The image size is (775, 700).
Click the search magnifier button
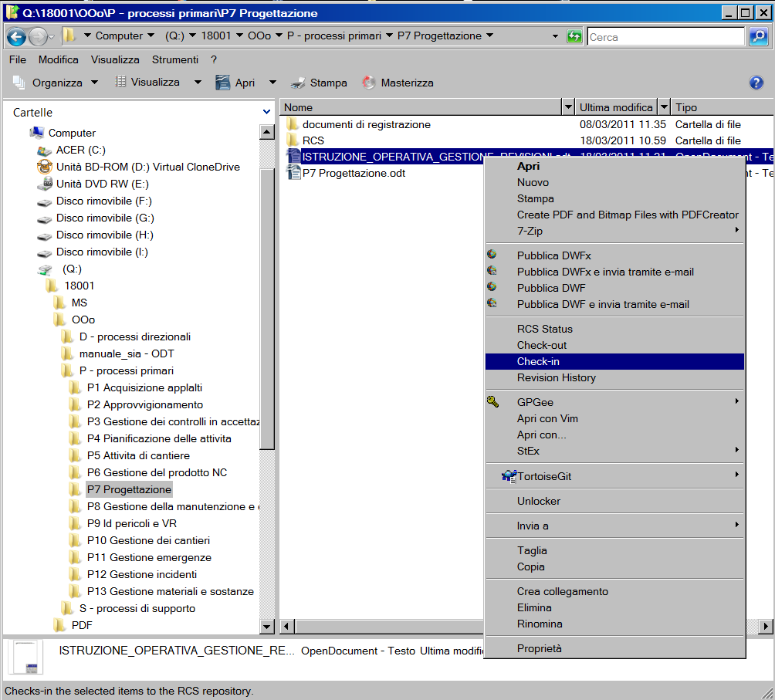[x=759, y=36]
